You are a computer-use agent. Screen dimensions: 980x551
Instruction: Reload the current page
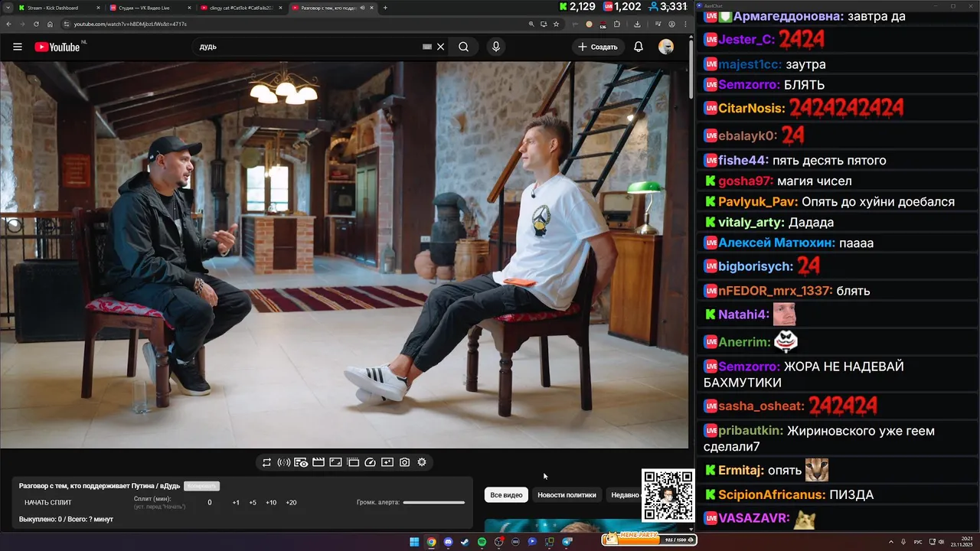click(x=36, y=24)
